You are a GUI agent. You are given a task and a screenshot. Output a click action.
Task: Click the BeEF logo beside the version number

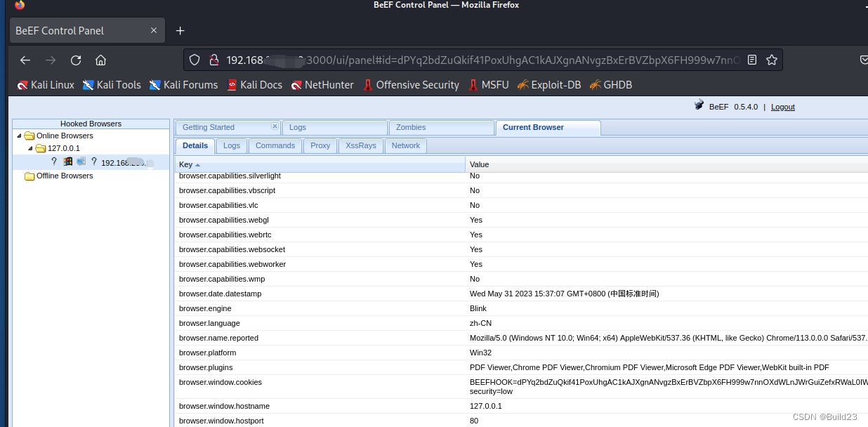click(x=699, y=106)
